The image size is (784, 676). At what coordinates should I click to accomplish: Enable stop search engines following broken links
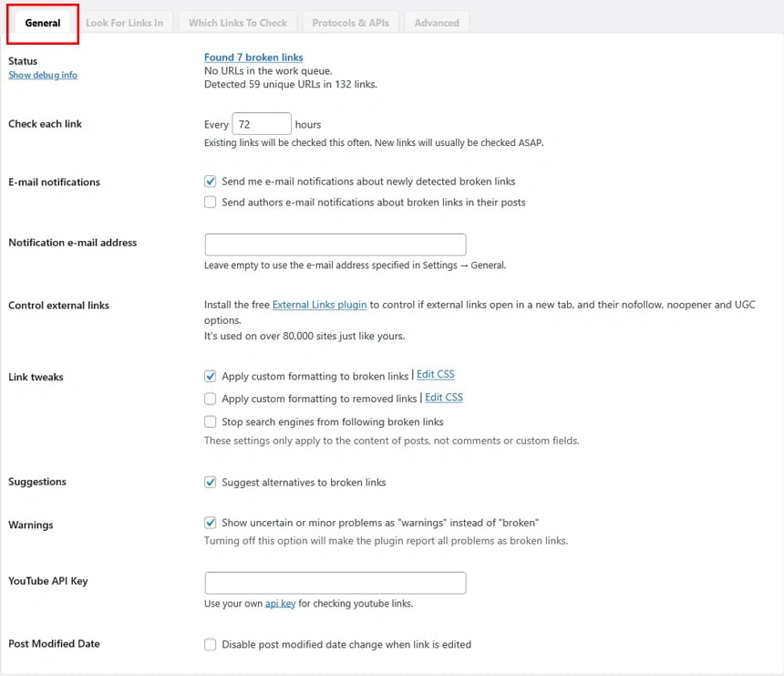(211, 422)
